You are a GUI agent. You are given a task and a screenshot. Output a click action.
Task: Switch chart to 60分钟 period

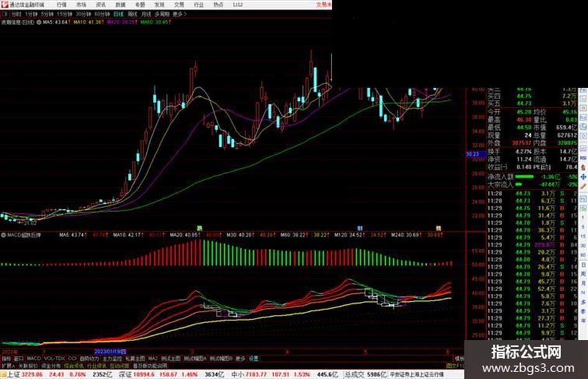[102, 14]
